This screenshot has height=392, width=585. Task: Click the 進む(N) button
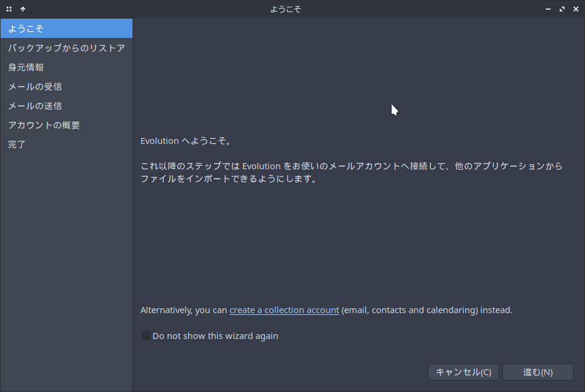point(537,372)
